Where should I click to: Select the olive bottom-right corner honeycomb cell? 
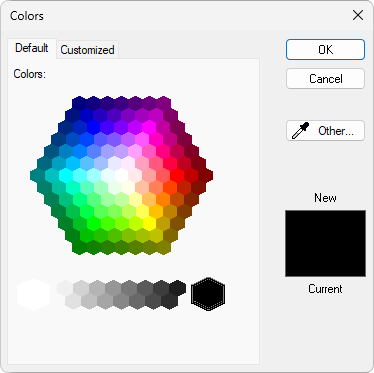tap(163, 247)
